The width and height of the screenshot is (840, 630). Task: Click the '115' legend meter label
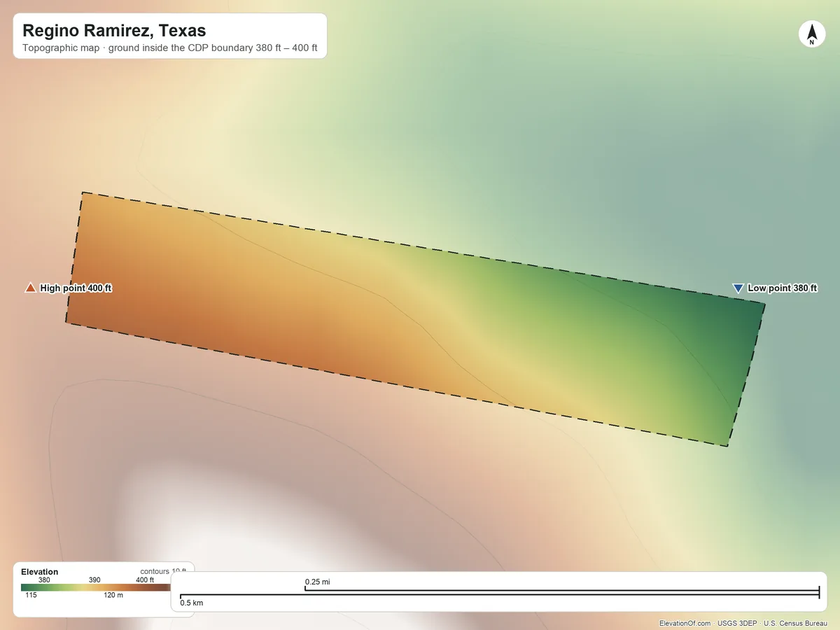31,595
